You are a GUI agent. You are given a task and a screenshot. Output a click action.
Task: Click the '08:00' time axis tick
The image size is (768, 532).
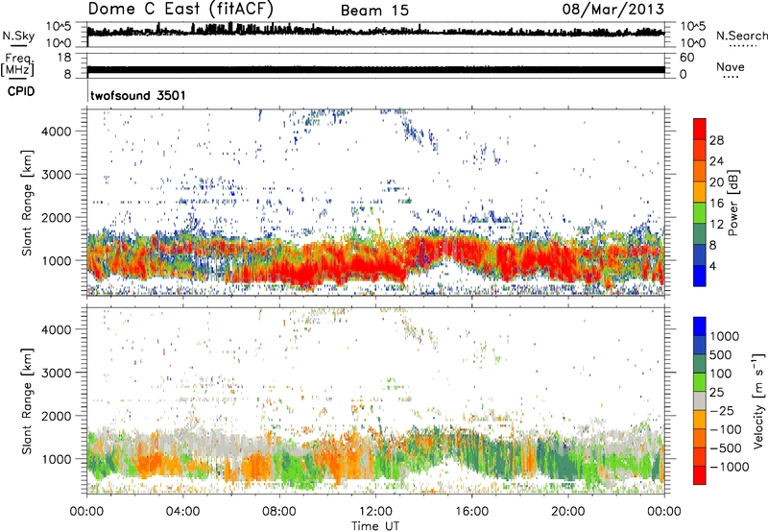point(279,512)
